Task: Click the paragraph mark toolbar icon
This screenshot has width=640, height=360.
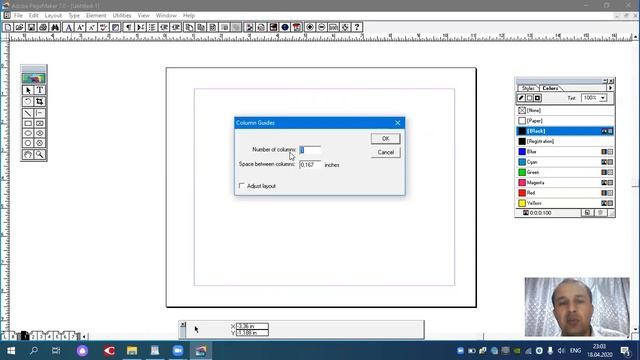Action: pyautogui.click(x=129, y=27)
